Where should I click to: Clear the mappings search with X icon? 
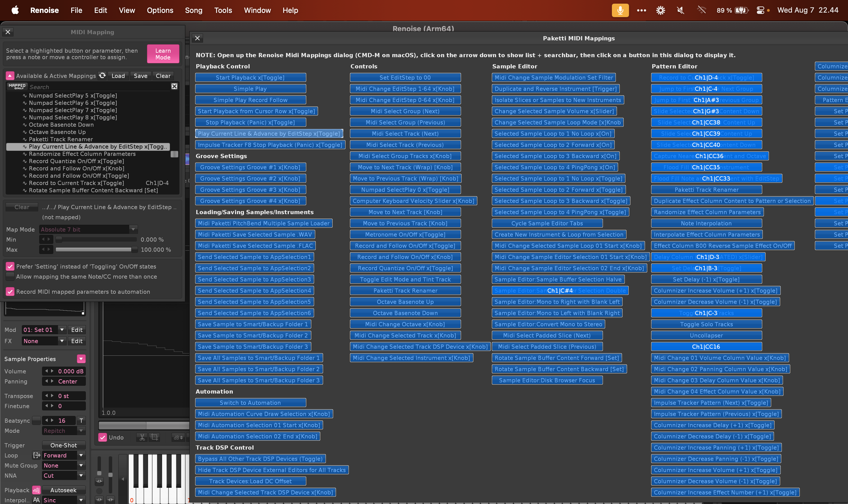[174, 86]
